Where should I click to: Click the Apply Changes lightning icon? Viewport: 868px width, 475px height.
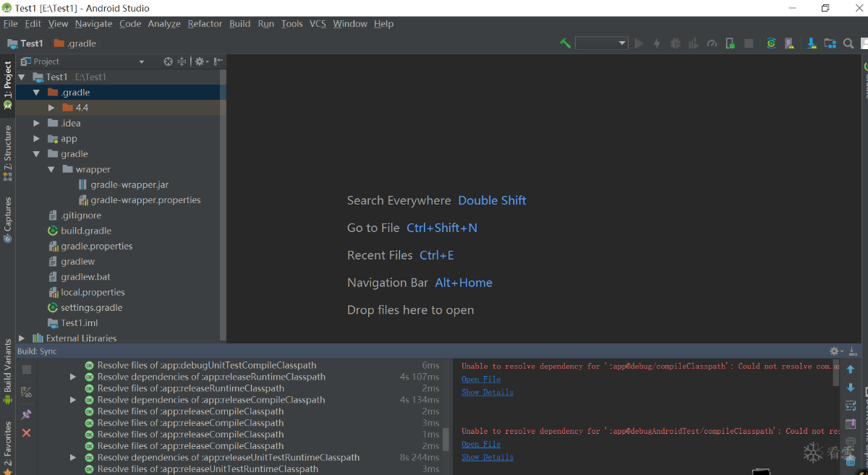[x=657, y=43]
